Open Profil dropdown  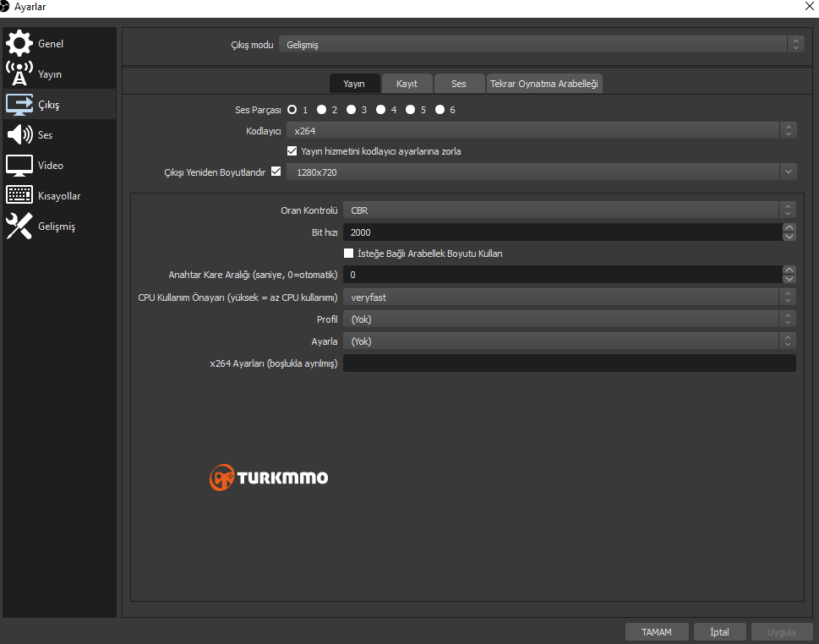point(570,319)
